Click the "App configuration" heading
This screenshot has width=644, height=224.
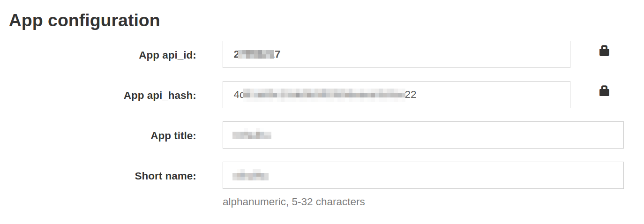coord(84,20)
